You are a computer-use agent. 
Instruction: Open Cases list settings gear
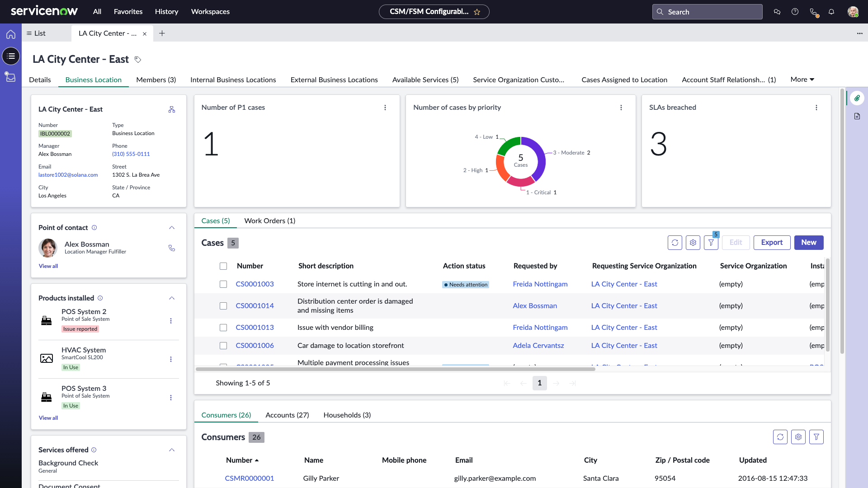point(693,243)
